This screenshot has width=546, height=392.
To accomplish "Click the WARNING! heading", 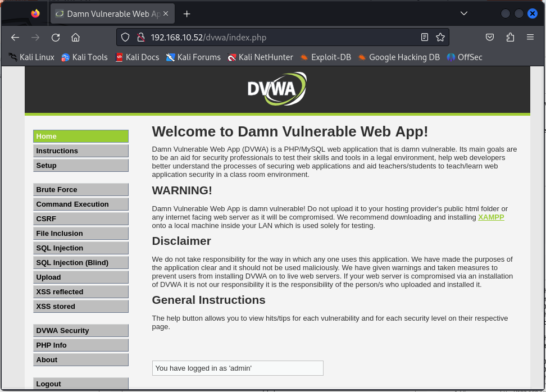I will point(182,190).
